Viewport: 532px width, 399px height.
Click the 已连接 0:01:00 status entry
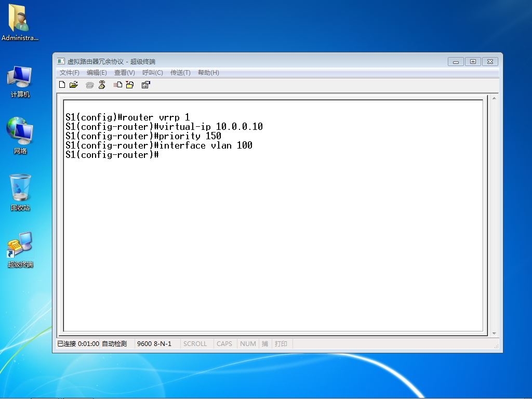(x=78, y=344)
